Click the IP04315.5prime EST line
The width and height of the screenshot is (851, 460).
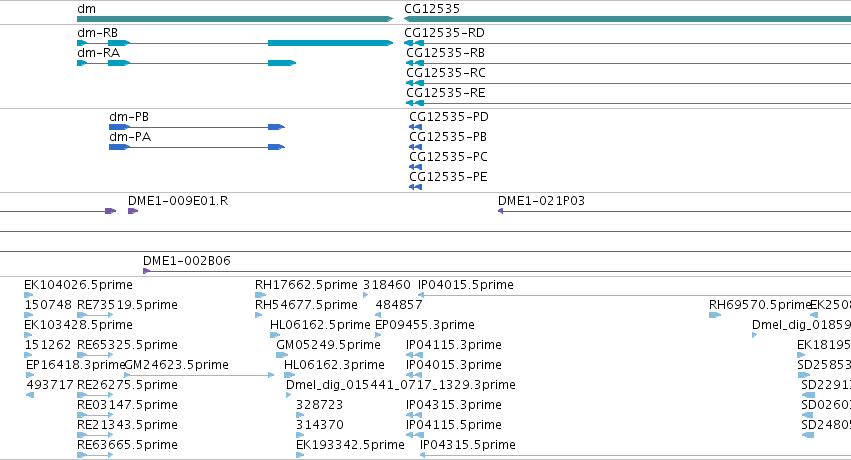[636, 455]
